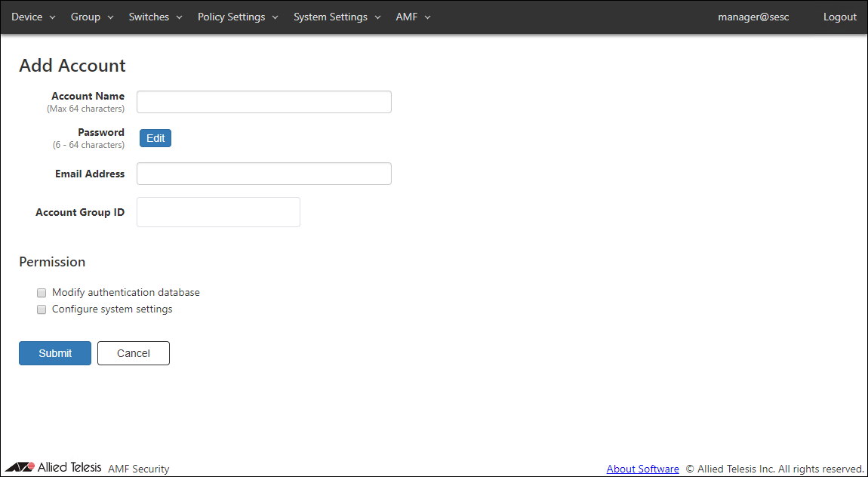
Task: Click the Allied Telesis logo
Action: [x=53, y=467]
